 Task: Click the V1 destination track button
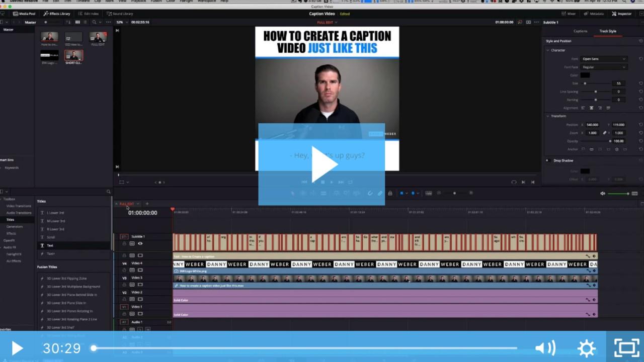(x=124, y=307)
